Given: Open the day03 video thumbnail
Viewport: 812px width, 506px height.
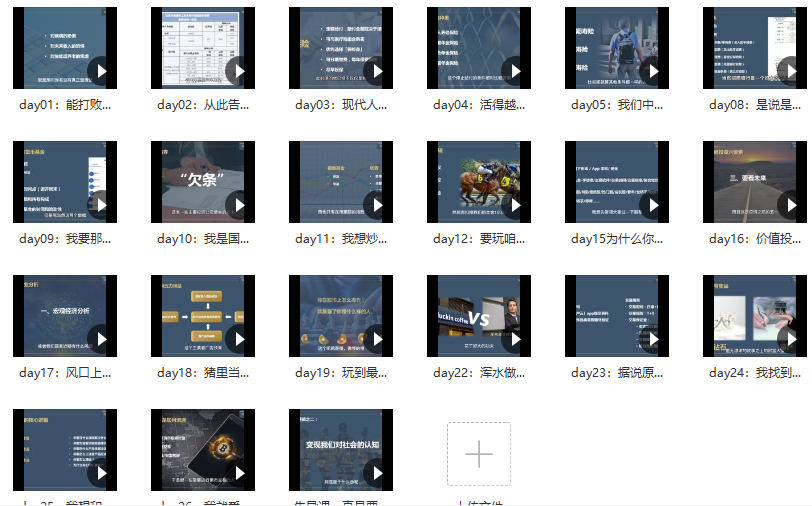Looking at the screenshot, I should 340,48.
